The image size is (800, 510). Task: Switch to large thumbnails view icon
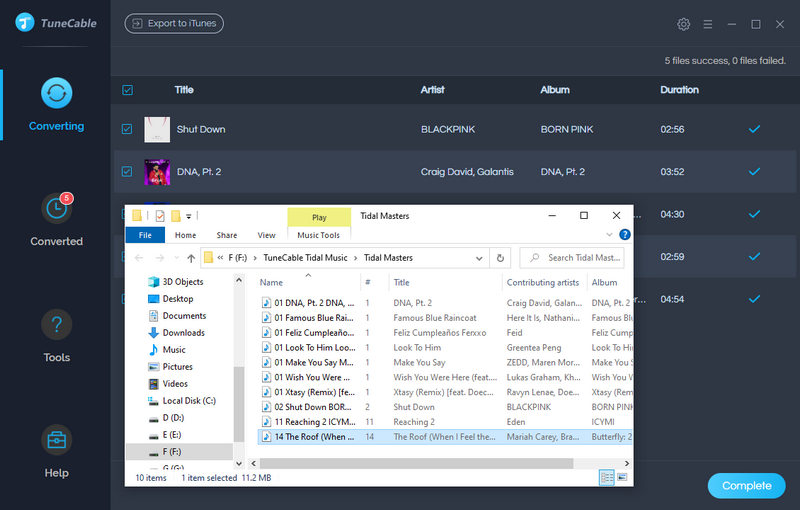coord(622,478)
